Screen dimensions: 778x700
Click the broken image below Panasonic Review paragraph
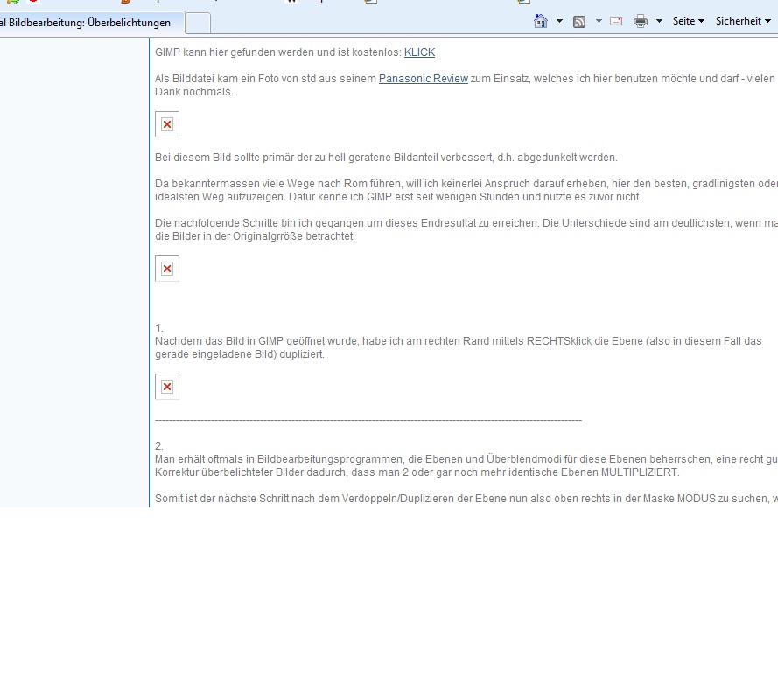pyautogui.click(x=167, y=124)
